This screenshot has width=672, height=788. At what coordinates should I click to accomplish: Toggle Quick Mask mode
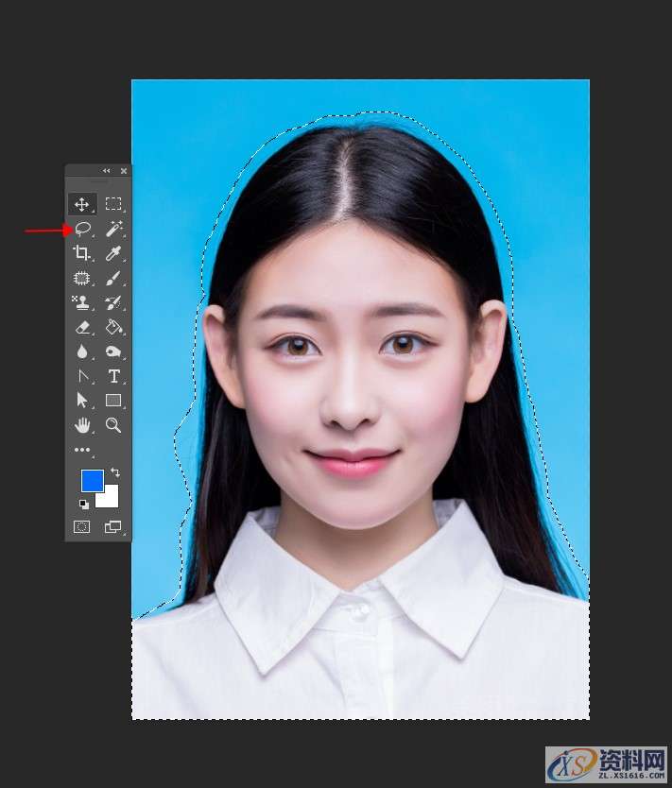coord(82,526)
